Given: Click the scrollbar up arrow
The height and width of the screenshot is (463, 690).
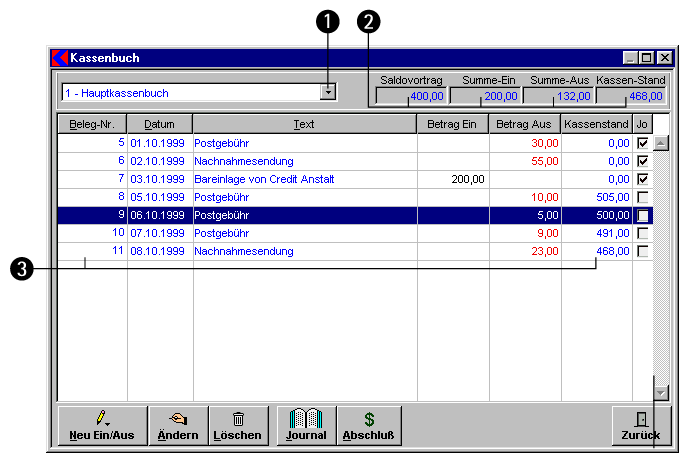Looking at the screenshot, I should coord(661,142).
